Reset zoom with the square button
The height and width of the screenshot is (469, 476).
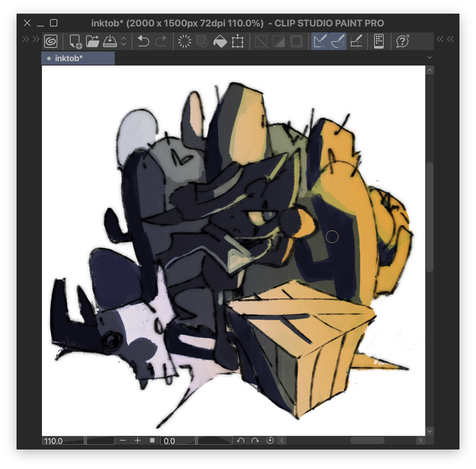click(152, 440)
